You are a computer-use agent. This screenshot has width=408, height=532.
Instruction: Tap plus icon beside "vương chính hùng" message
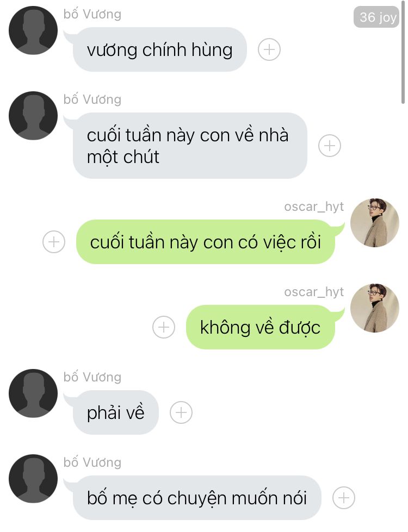[269, 49]
